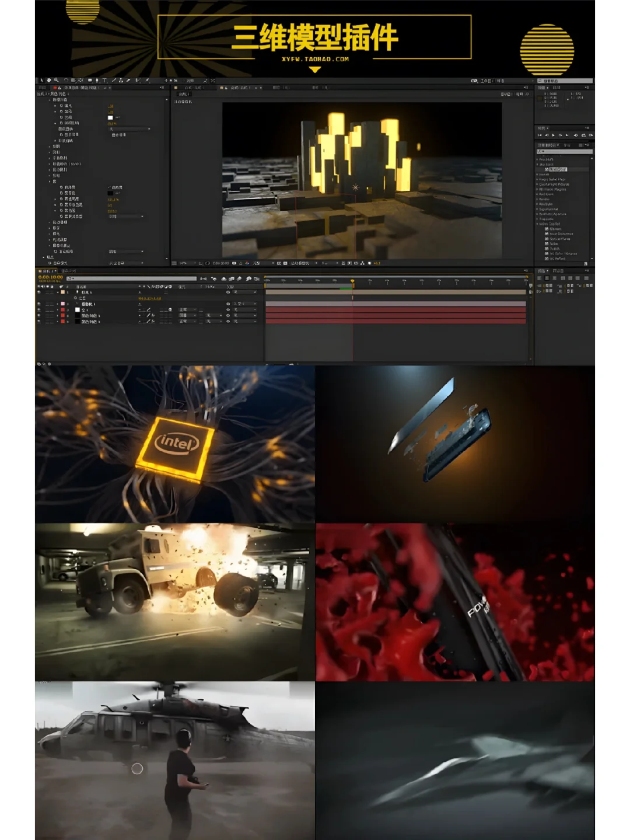
Task: Click Reset Exposure icon beside +0.0 value
Action: [x=369, y=263]
